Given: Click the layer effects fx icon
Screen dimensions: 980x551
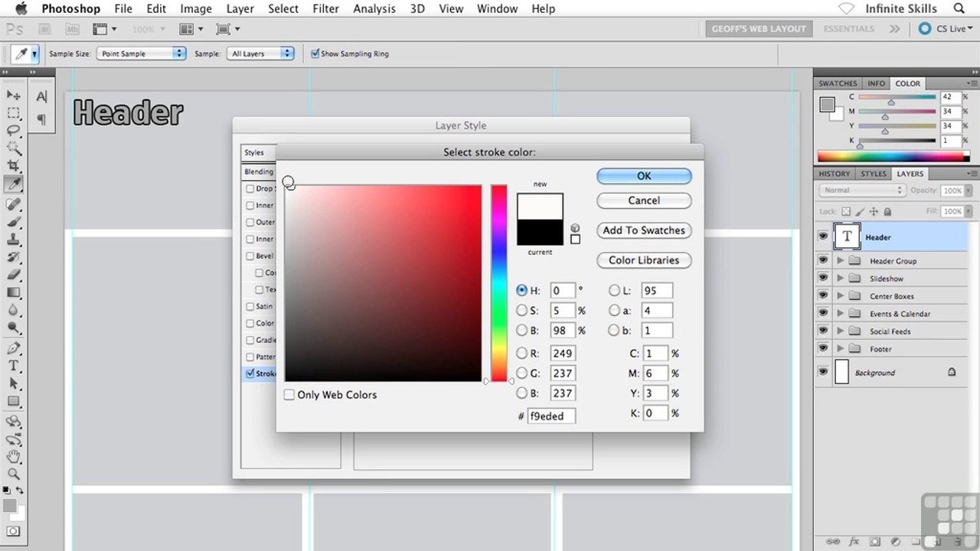Looking at the screenshot, I should coord(854,542).
